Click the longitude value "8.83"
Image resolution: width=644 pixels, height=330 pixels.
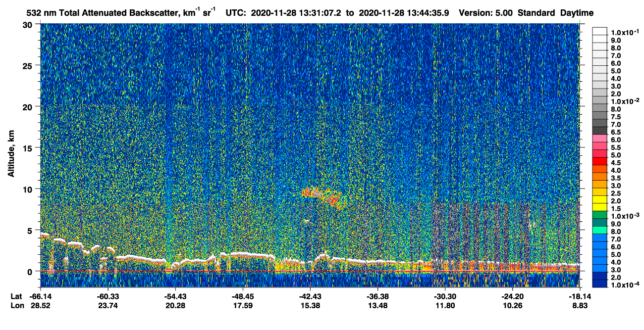580,305
